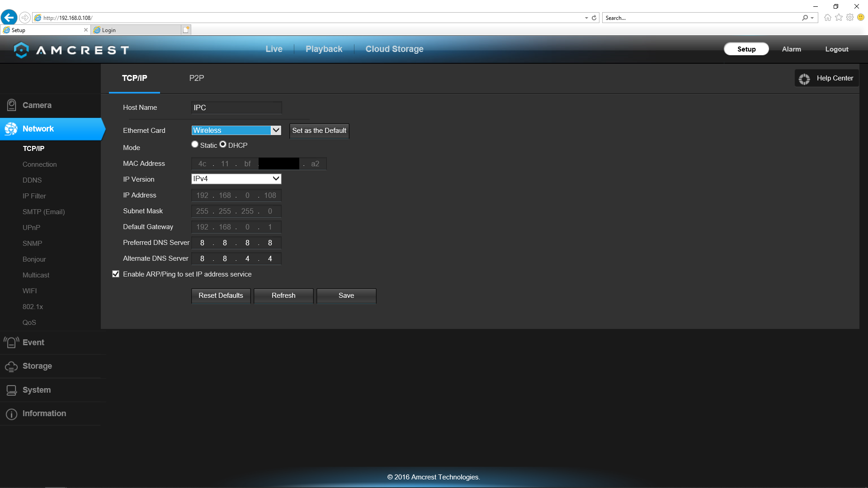
Task: Select the Static mode radio button
Action: pyautogui.click(x=195, y=145)
